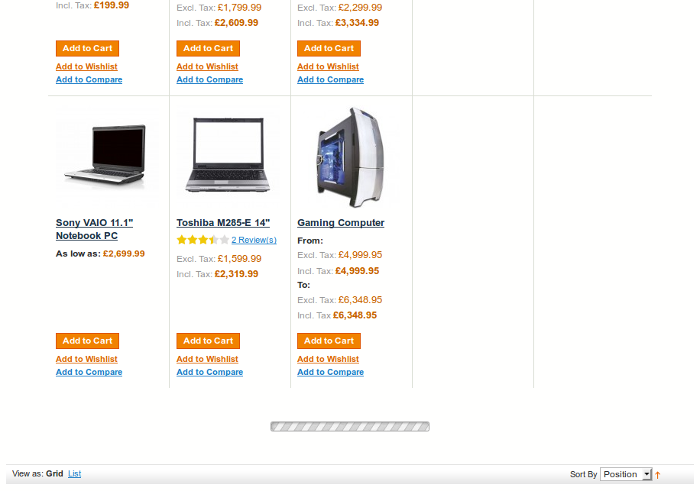Open Toshiba M285-E laptop product image
Viewport: 700px width, 491px height.
coord(228,156)
